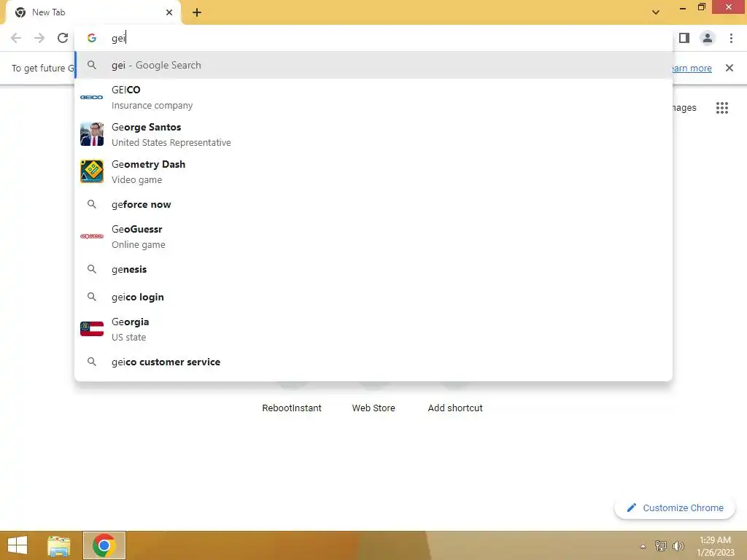Open the Web Store shortcut
This screenshot has width=747, height=560.
(373, 408)
